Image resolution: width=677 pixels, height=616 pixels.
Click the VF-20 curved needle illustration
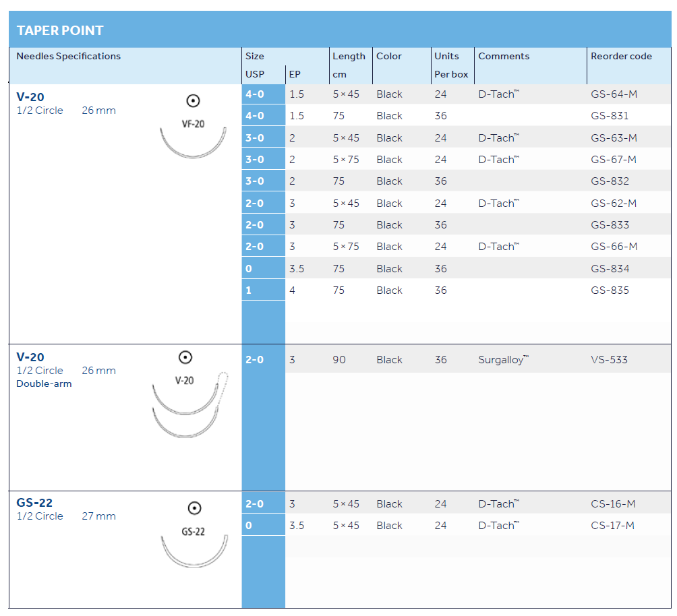click(x=194, y=144)
